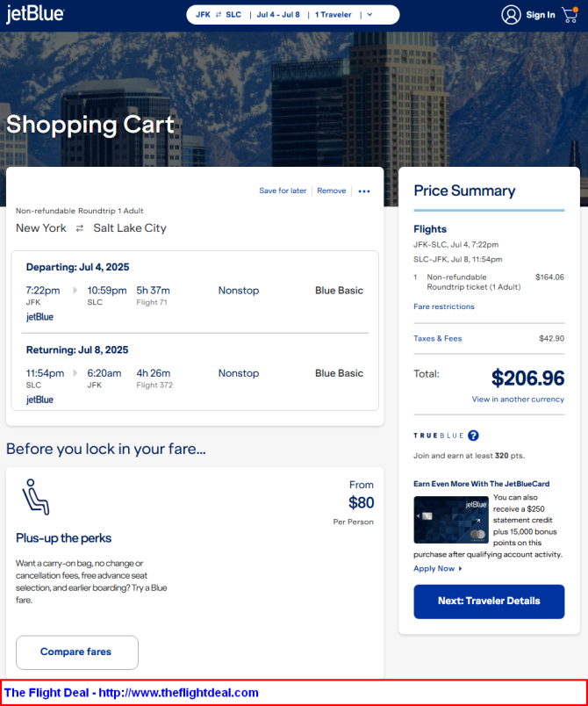The image size is (588, 706).
Task: Remove the trip from the cart
Action: pyautogui.click(x=332, y=191)
